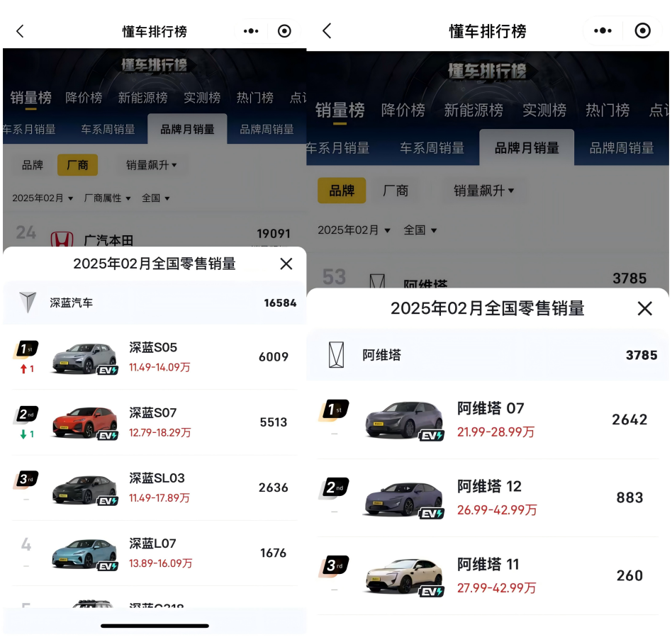The width and height of the screenshot is (672, 637).
Task: Select the 品牌 filter in left screen
Action: [33, 165]
